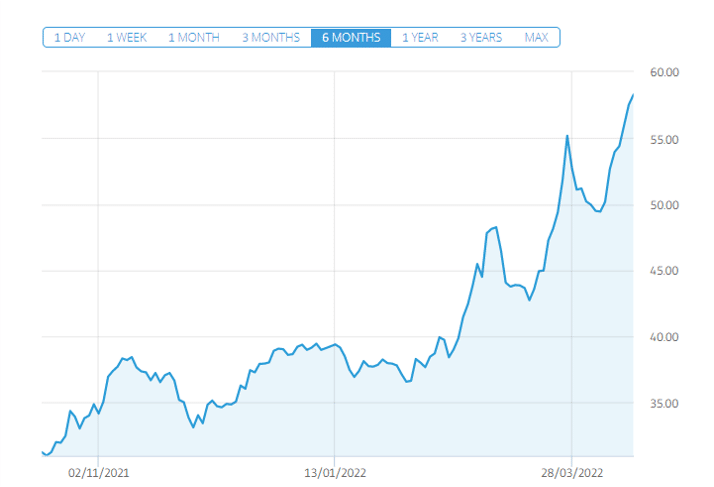Viewport: 714px width, 487px height.
Task: Click the chart's peak near 55.00 before 28/03/2022
Action: (567, 136)
